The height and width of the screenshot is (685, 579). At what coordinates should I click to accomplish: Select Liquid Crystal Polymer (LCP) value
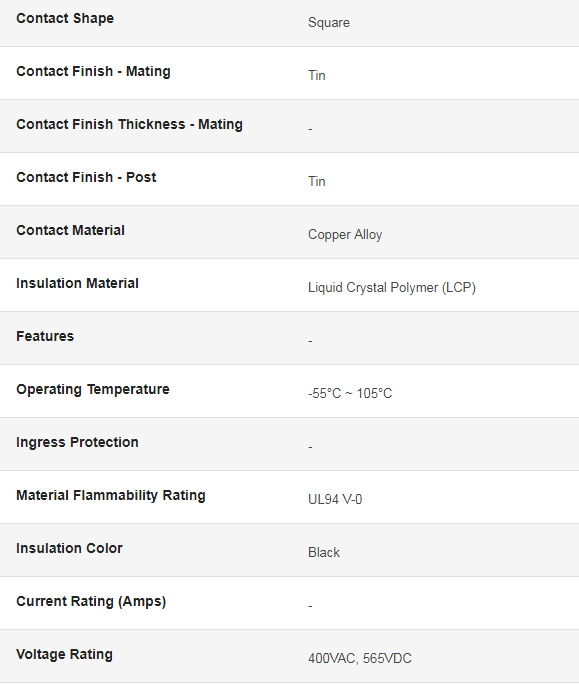[x=392, y=287]
